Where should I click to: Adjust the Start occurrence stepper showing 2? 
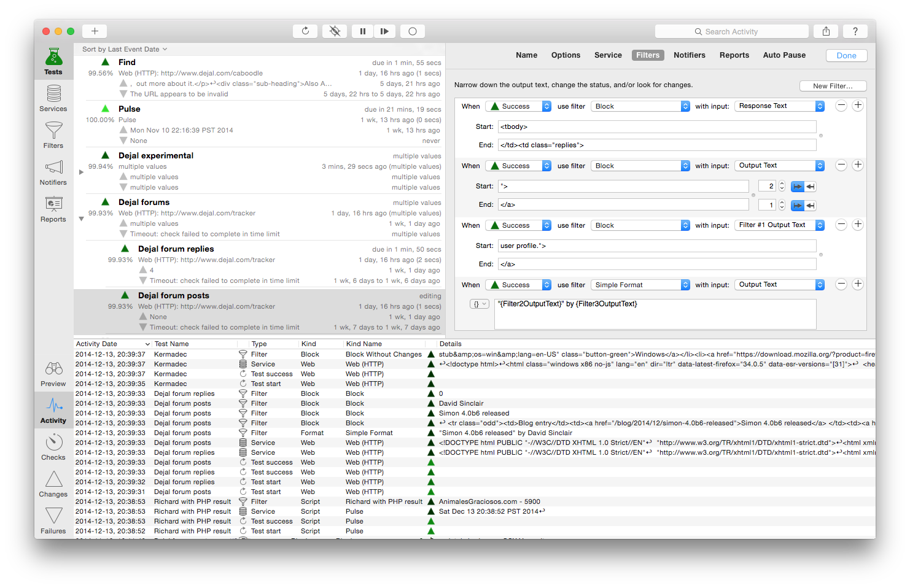[x=782, y=186]
